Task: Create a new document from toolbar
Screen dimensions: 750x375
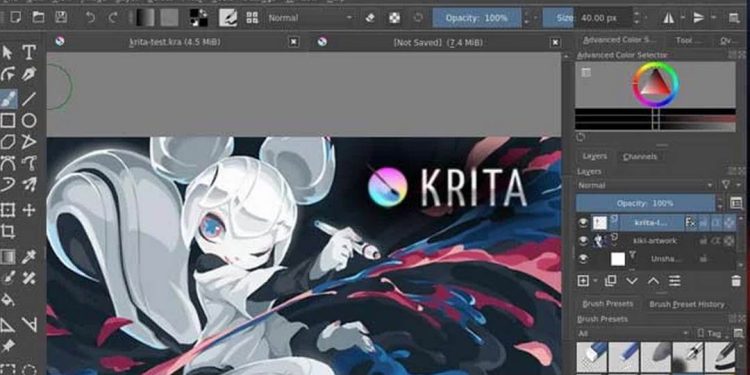Action: click(x=15, y=18)
